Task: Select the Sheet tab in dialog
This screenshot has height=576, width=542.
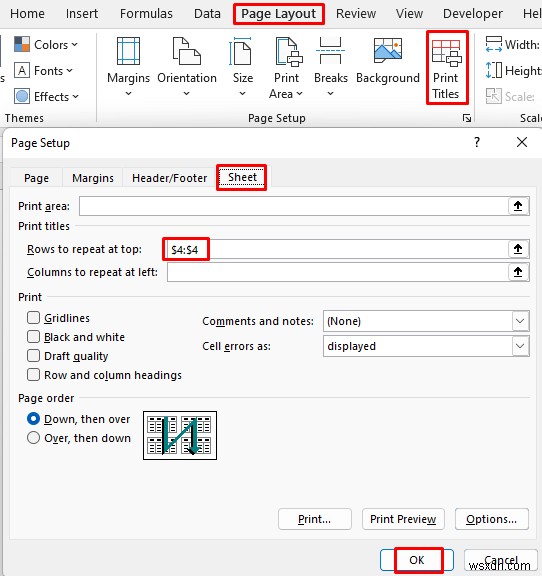Action: [242, 177]
